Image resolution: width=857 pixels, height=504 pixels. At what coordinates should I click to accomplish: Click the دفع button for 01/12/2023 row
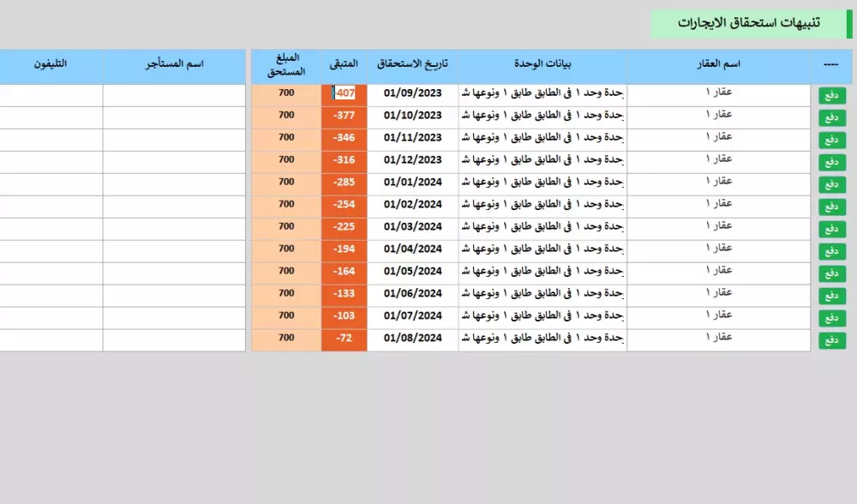831,161
